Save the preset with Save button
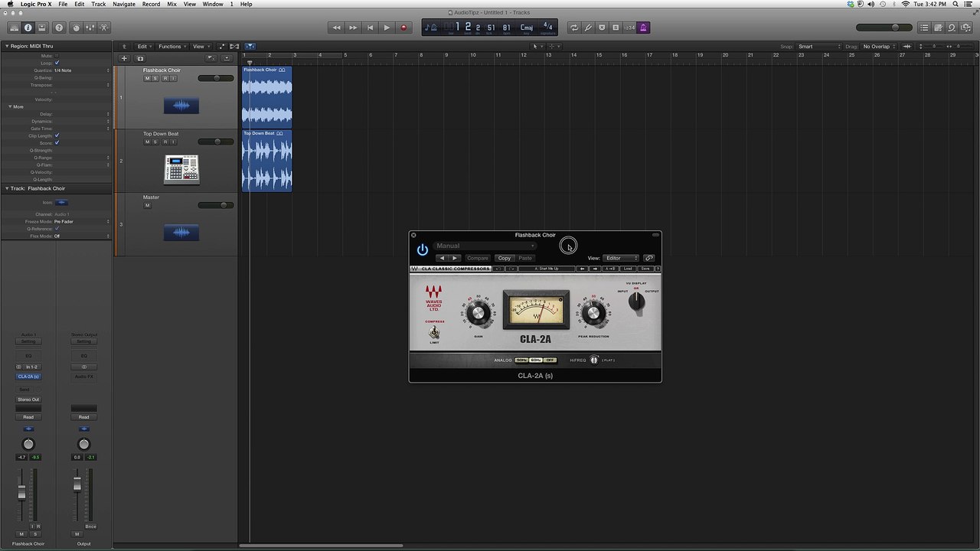 pos(645,269)
